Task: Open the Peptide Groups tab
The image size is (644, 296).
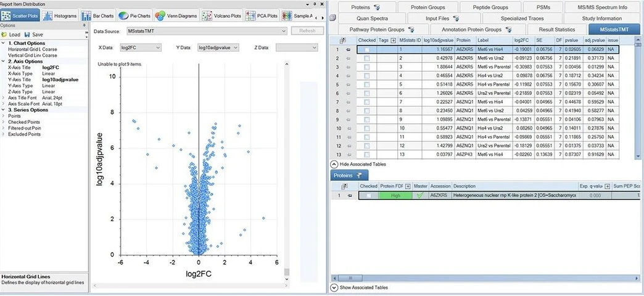Action: coord(490,7)
